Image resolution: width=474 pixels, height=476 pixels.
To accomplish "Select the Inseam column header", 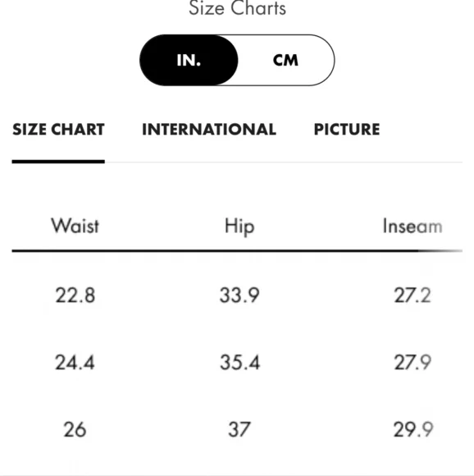I will pyautogui.click(x=412, y=227).
